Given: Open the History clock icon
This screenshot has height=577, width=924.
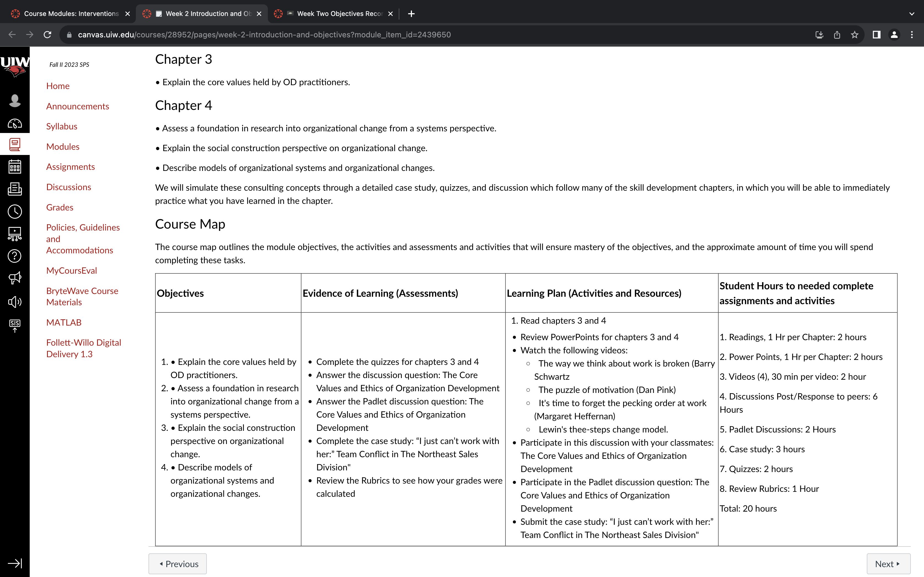Looking at the screenshot, I should [15, 211].
